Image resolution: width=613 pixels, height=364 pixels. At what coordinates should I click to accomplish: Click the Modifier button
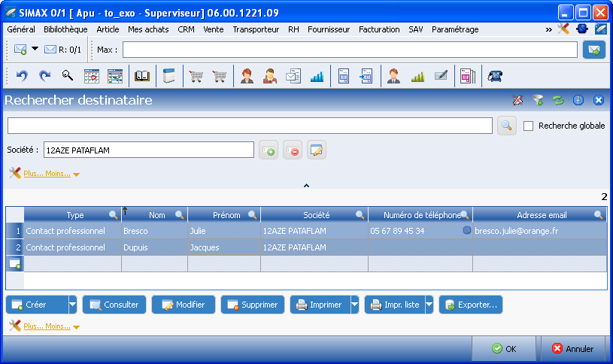pyautogui.click(x=184, y=305)
